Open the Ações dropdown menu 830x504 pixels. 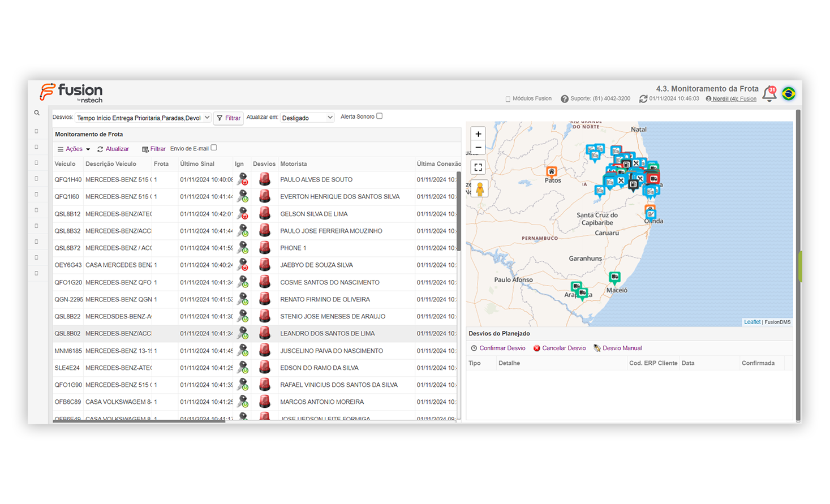(x=74, y=149)
